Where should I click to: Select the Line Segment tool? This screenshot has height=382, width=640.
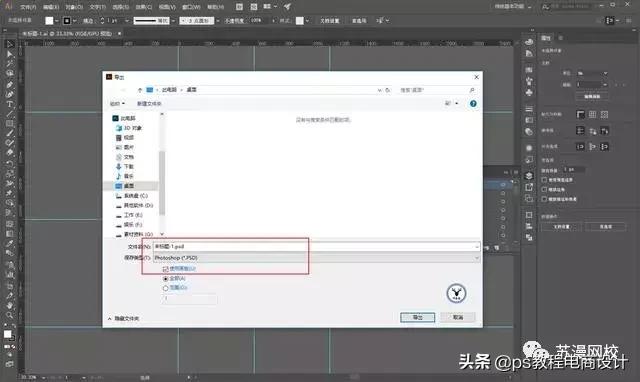coord(10,114)
